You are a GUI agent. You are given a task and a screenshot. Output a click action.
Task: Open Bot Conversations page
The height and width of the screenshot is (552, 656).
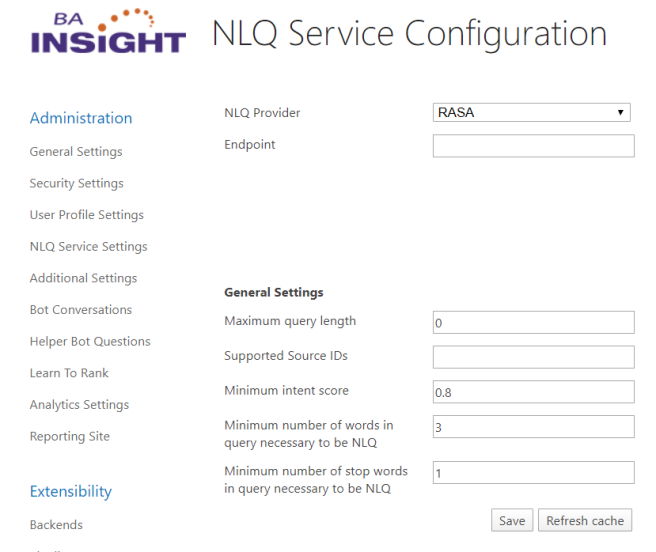(x=81, y=310)
